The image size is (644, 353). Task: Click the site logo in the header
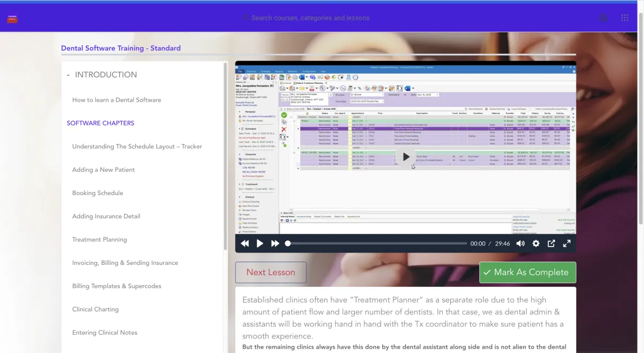[12, 18]
